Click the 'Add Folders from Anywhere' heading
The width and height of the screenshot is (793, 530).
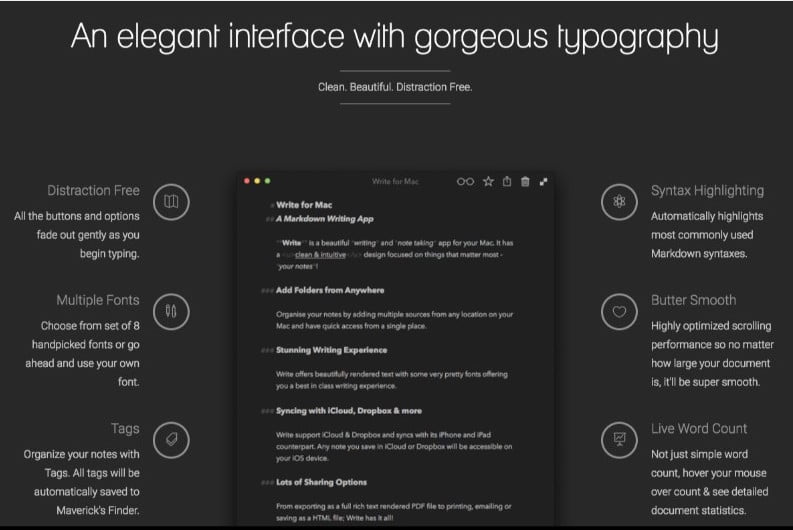point(330,290)
